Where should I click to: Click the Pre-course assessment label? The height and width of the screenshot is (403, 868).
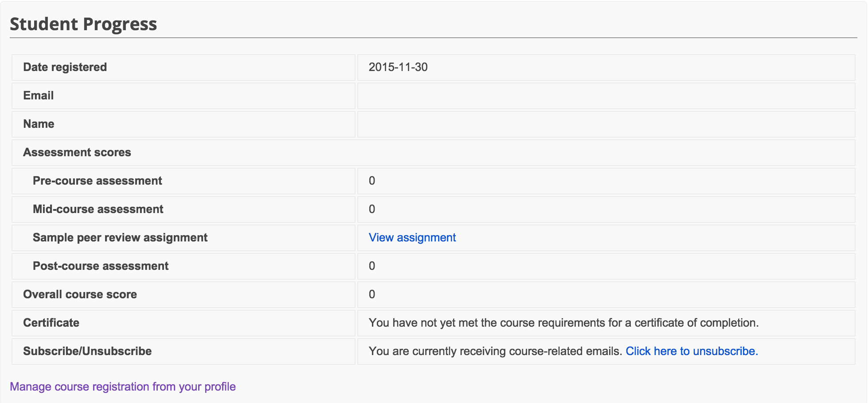tap(98, 181)
